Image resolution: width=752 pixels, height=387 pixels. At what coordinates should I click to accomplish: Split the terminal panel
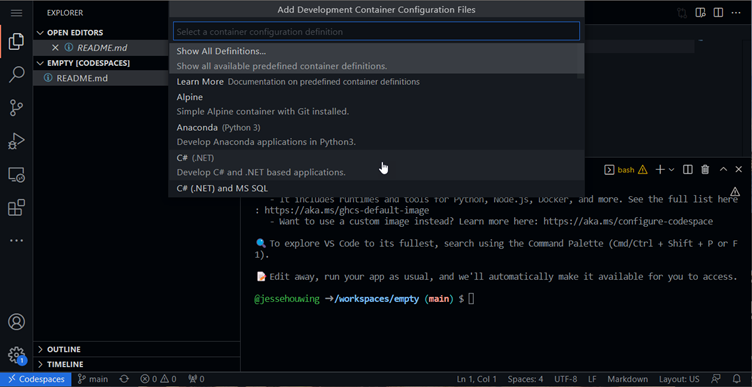click(x=688, y=169)
